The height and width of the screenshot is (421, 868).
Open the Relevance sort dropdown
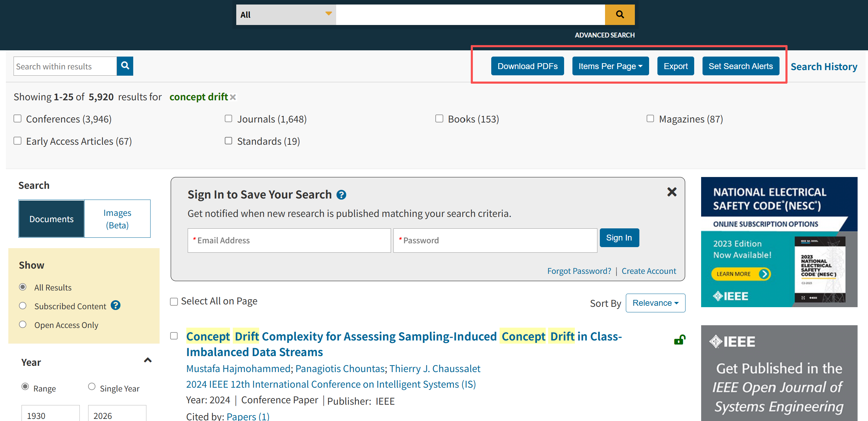[x=655, y=303]
